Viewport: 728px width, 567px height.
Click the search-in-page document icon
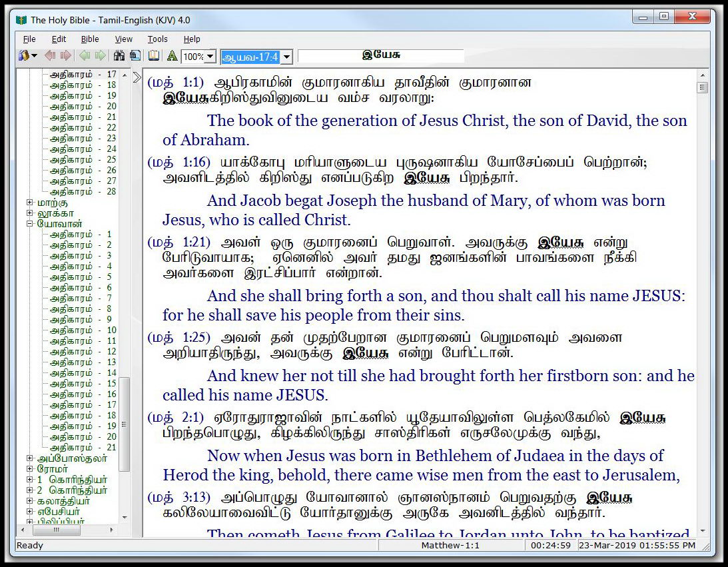point(135,56)
